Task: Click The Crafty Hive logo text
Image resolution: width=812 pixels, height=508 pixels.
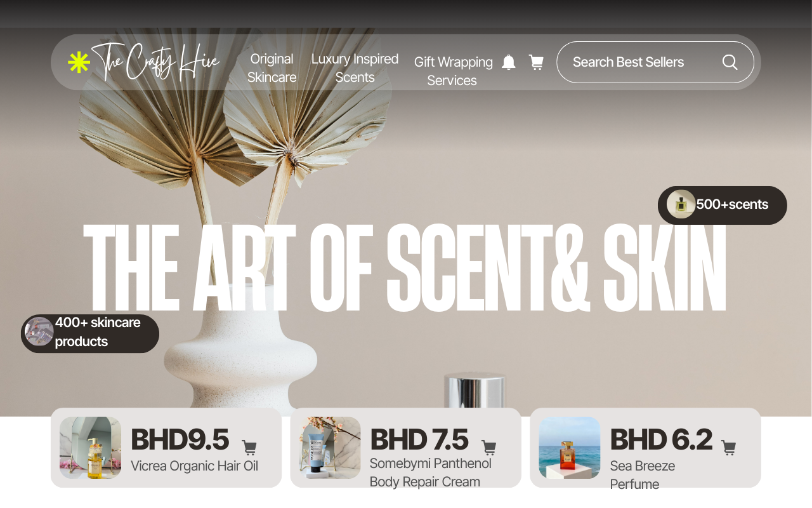Action: 156,62
